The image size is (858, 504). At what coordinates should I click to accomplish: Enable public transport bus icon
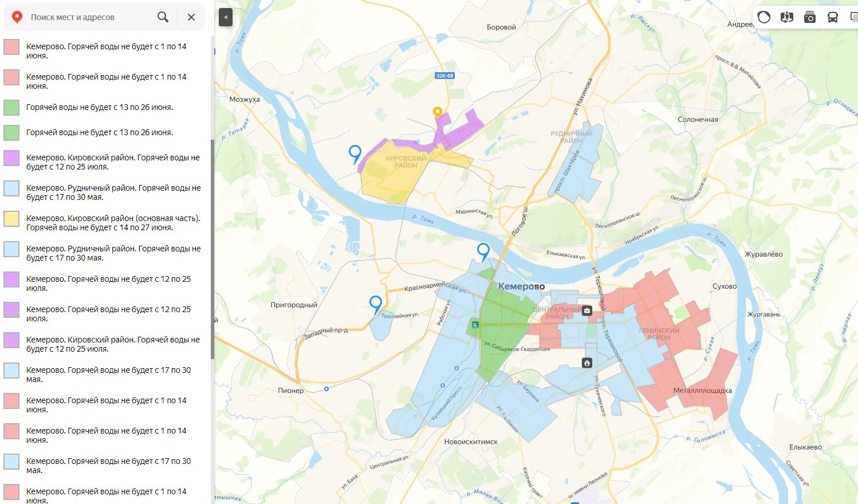[x=833, y=17]
